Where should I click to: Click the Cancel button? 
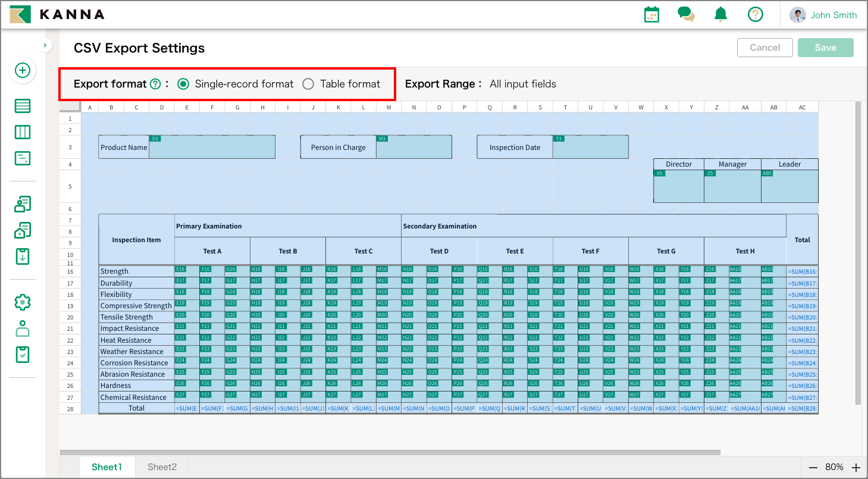coord(764,48)
